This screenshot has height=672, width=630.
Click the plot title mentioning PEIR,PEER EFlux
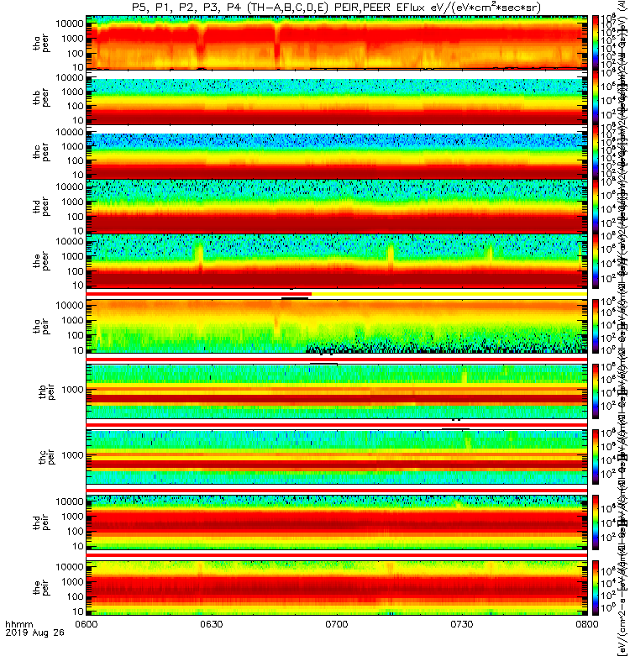(x=336, y=8)
